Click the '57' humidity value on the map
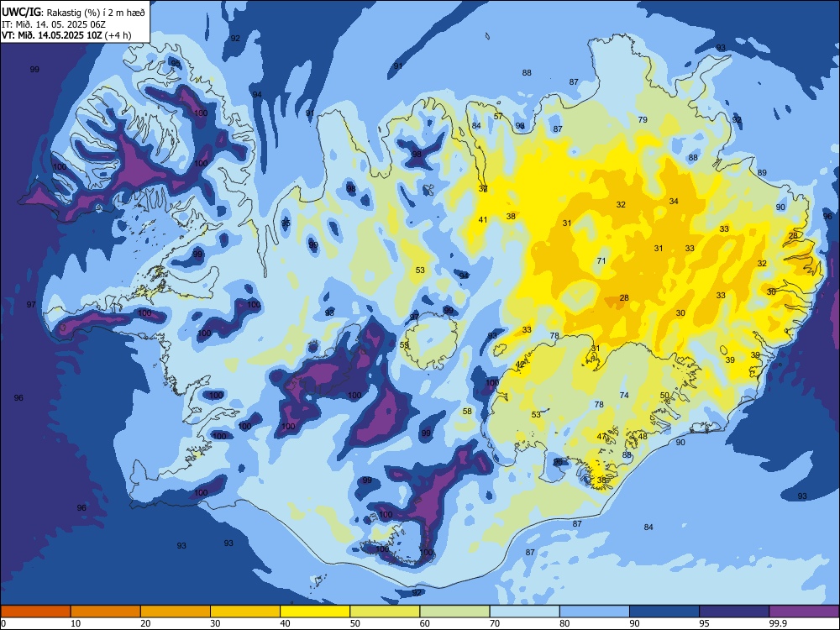Image resolution: width=840 pixels, height=630 pixels. pos(498,116)
